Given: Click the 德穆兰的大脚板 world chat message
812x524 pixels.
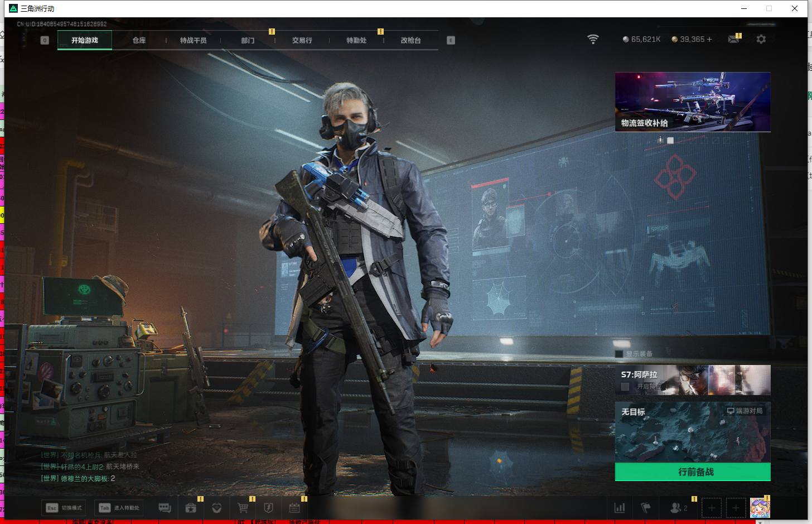Looking at the screenshot, I should [x=78, y=478].
